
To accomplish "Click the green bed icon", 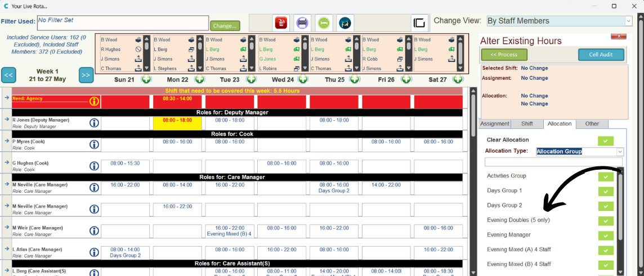I will pyautogui.click(x=324, y=23).
